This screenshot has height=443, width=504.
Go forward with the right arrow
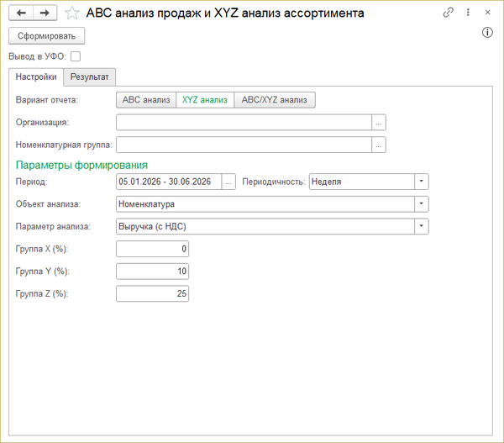coord(45,13)
